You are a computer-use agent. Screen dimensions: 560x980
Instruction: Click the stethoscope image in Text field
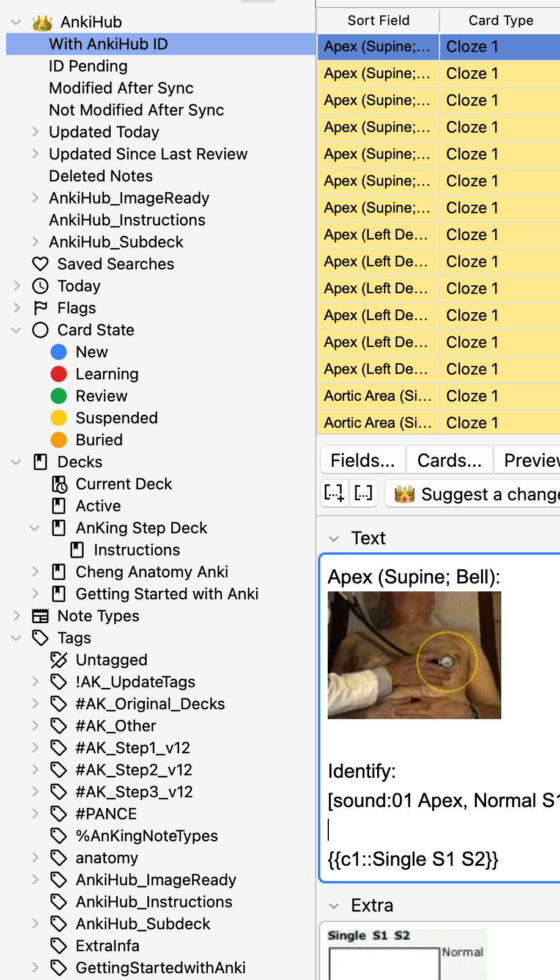414,655
